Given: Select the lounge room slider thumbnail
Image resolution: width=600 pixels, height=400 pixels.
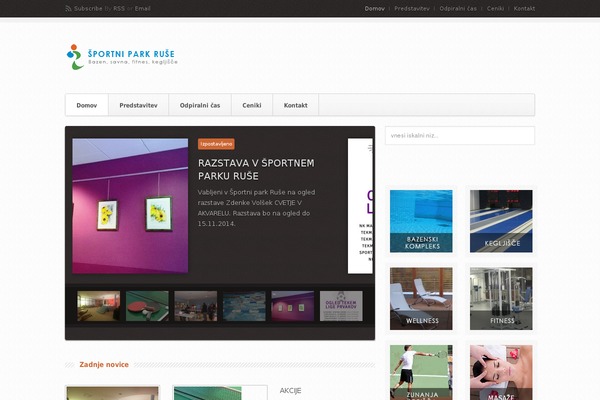Looking at the screenshot, I should pyautogui.click(x=99, y=306).
